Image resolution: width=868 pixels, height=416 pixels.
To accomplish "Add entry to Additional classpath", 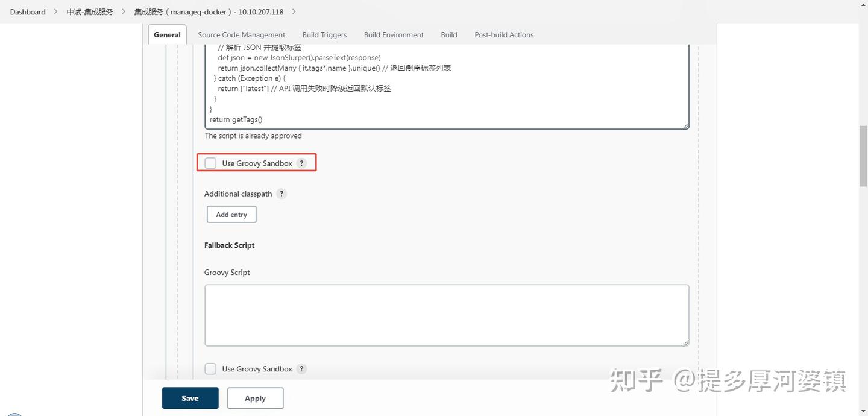I will (231, 215).
